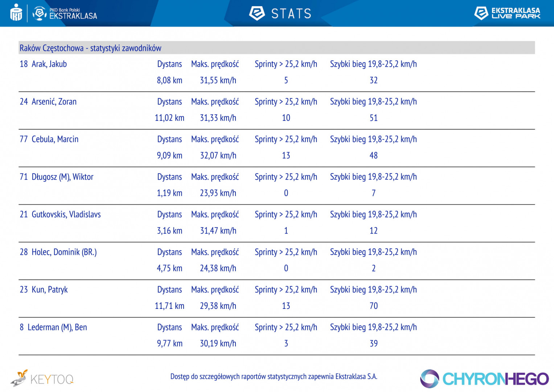
Task: Click the Ekstraklasa S.A. footer note
Action: pos(274,376)
